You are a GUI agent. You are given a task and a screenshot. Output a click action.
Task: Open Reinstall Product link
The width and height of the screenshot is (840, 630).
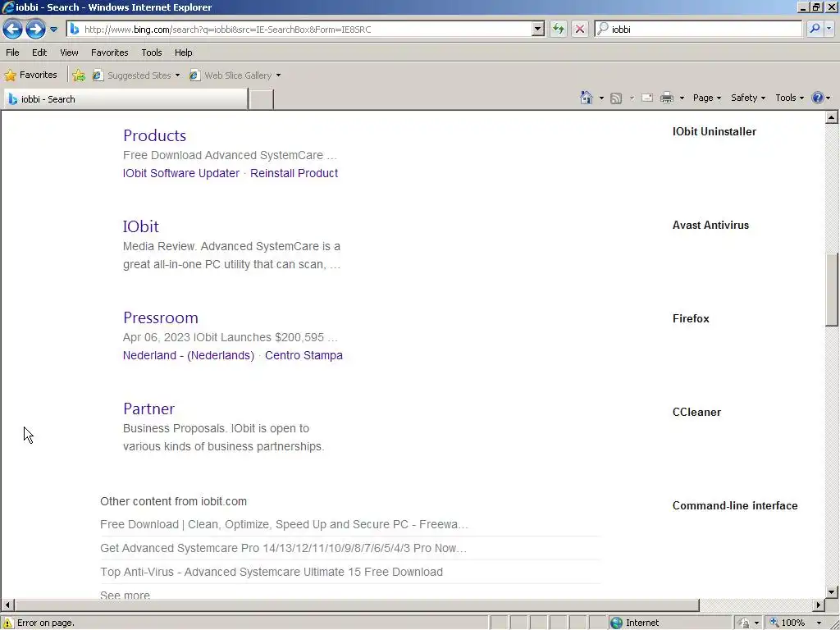294,173
